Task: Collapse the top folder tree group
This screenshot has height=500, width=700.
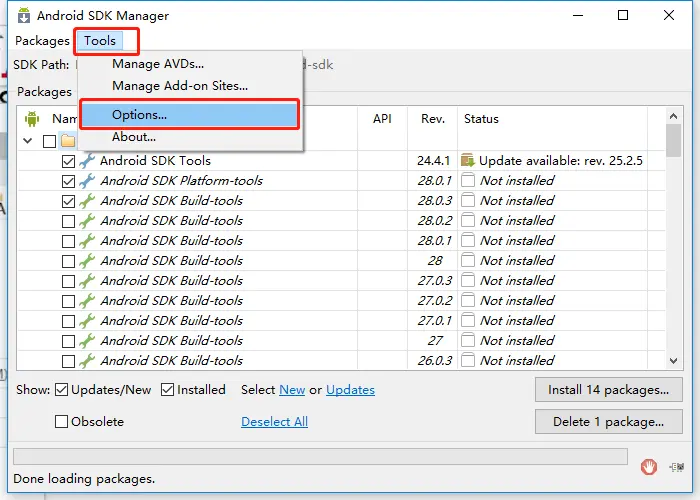Action: (x=28, y=141)
